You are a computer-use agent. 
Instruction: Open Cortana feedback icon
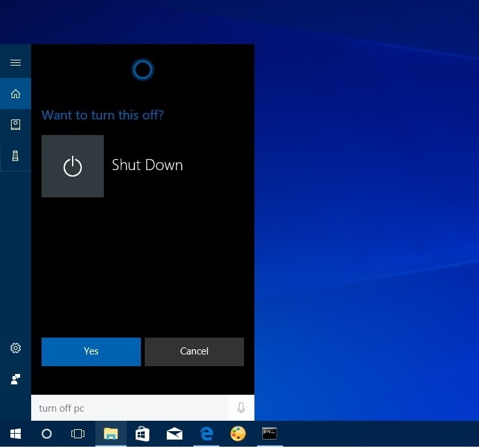[x=16, y=379]
